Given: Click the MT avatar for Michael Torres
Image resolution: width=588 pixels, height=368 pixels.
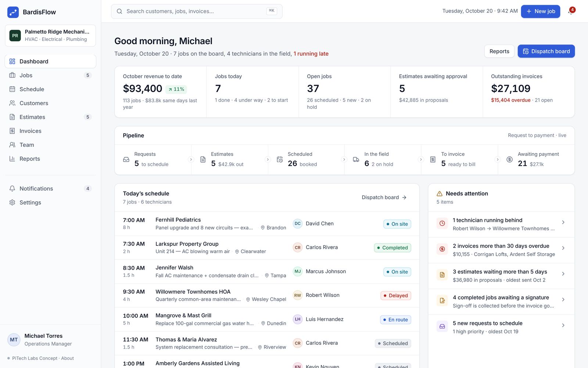Looking at the screenshot, I should point(14,340).
